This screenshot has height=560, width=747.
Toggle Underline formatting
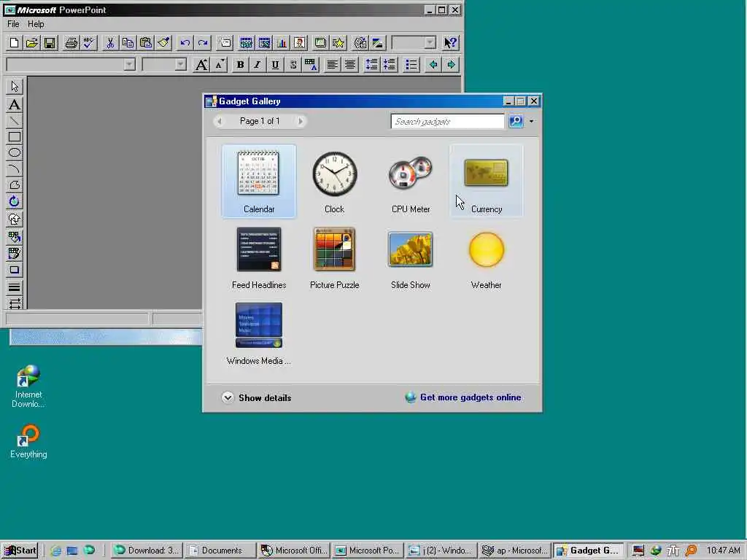(x=275, y=64)
